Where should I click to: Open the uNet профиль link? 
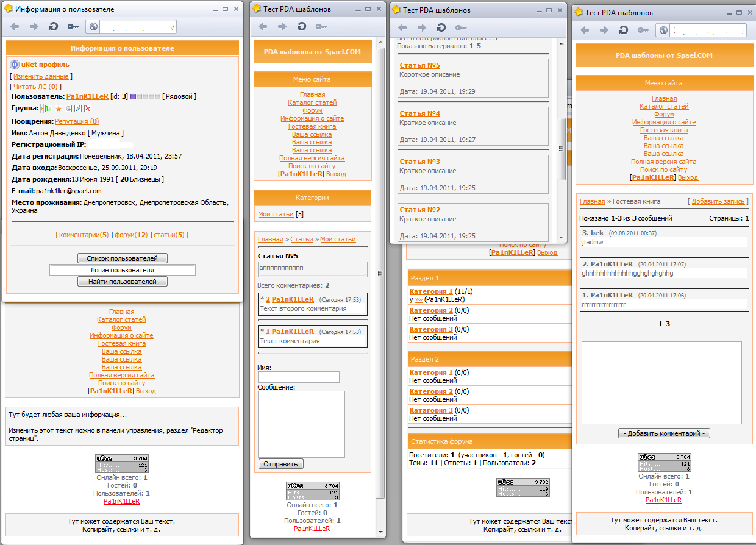click(x=45, y=65)
